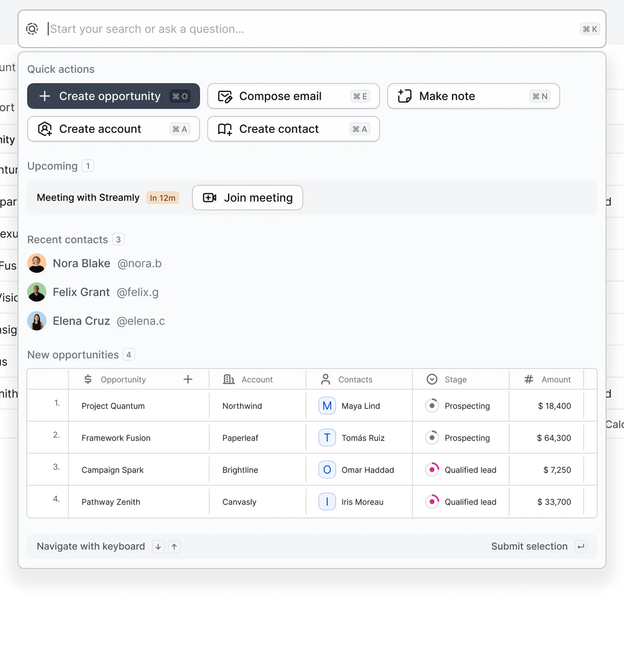Choose Create contact quick action
The width and height of the screenshot is (624, 672).
[x=293, y=129]
